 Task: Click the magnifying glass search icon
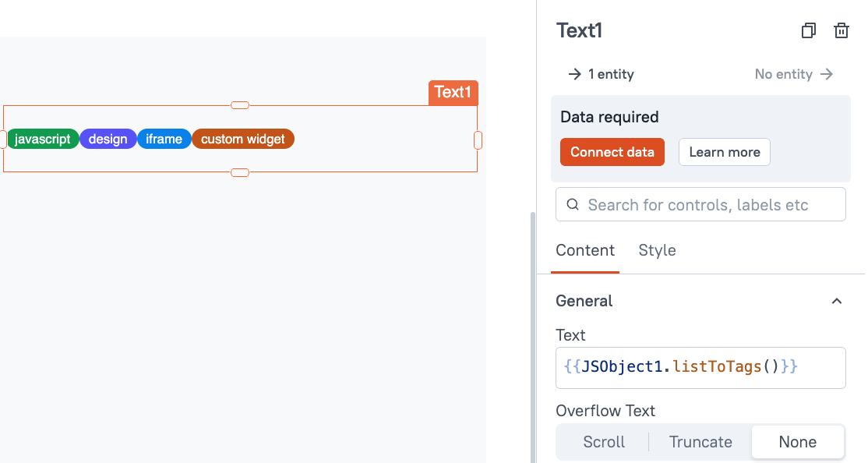click(x=573, y=204)
